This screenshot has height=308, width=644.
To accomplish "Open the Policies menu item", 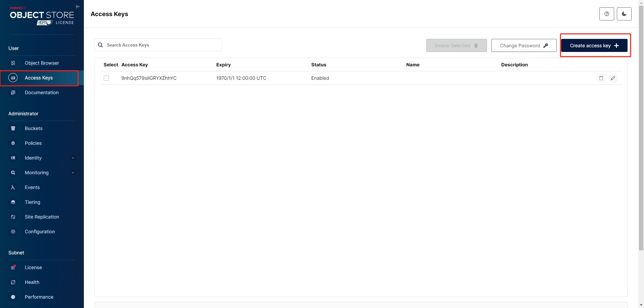I will (x=33, y=143).
